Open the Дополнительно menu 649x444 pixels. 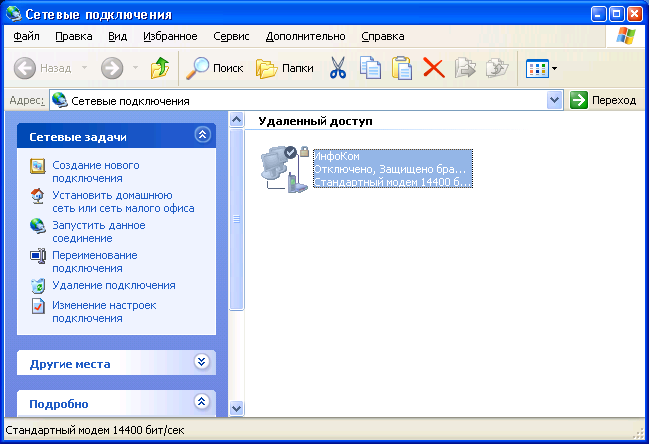pyautogui.click(x=305, y=36)
